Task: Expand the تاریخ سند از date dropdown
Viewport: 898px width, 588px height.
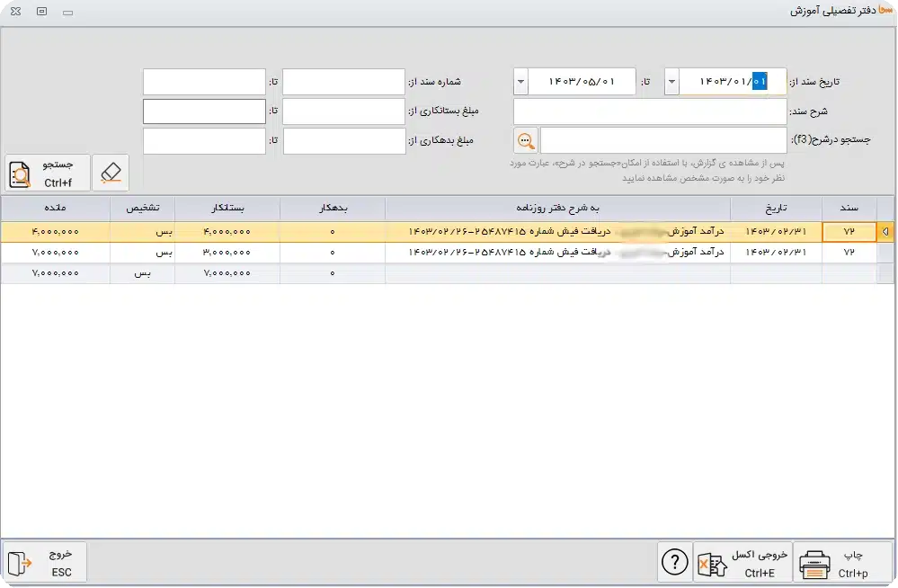Action: tap(671, 82)
